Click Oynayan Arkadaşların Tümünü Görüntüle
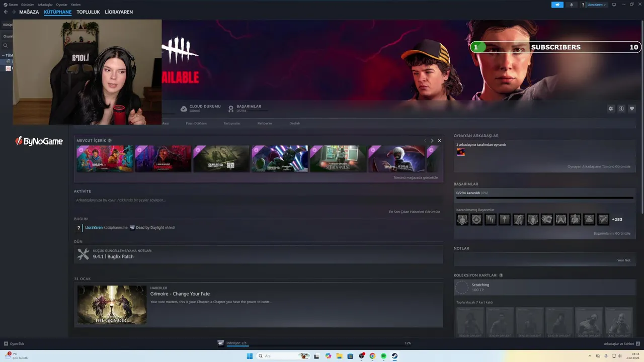This screenshot has width=644, height=362. tap(599, 166)
